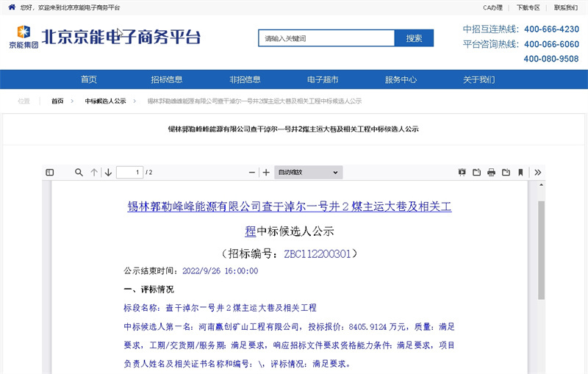
Task: Click the CA办理 link
Action: (x=492, y=7)
